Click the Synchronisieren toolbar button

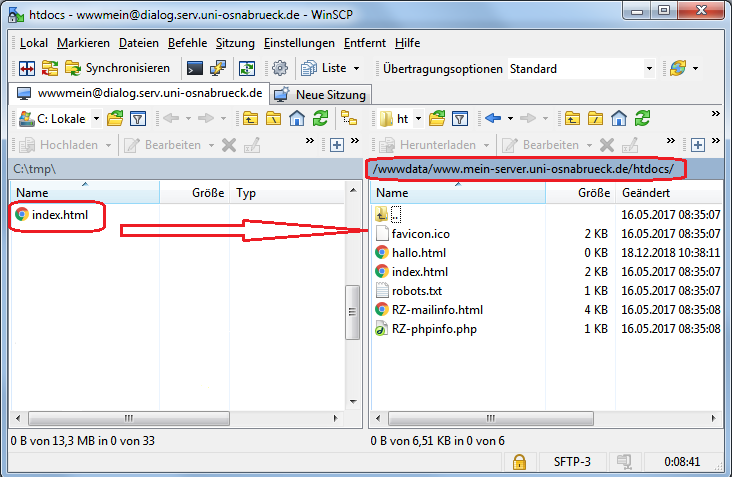point(116,68)
